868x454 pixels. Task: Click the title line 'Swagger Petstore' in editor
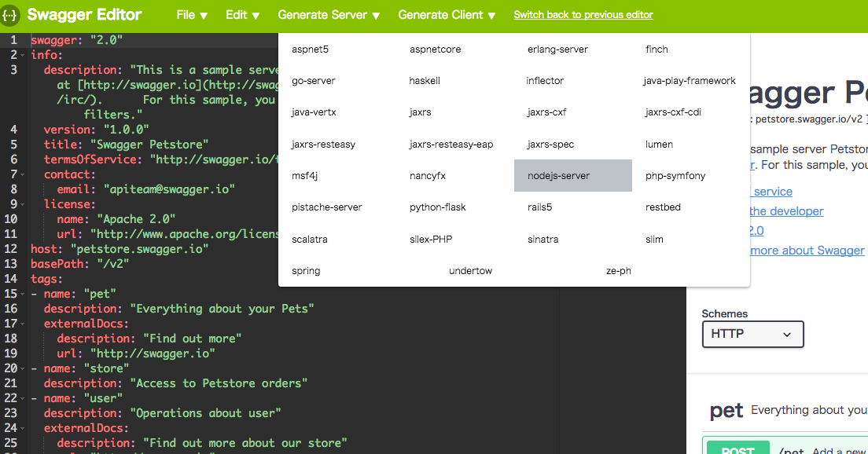[127, 145]
